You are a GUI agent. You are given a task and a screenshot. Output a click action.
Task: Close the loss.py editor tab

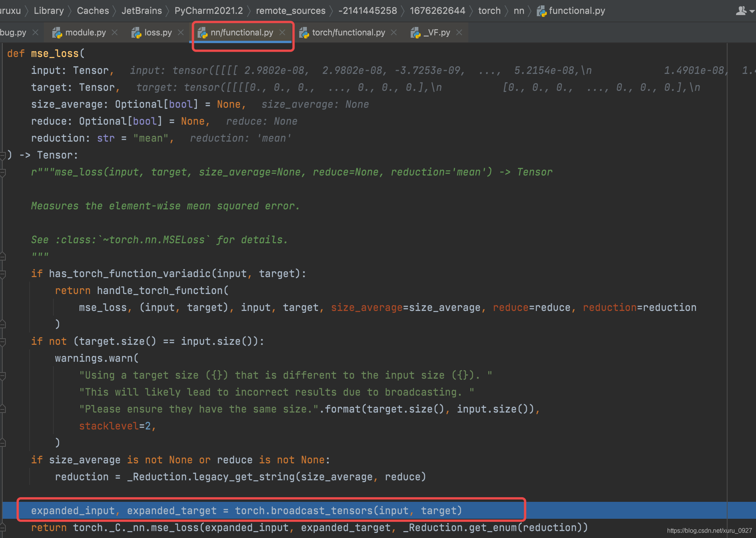tap(181, 32)
